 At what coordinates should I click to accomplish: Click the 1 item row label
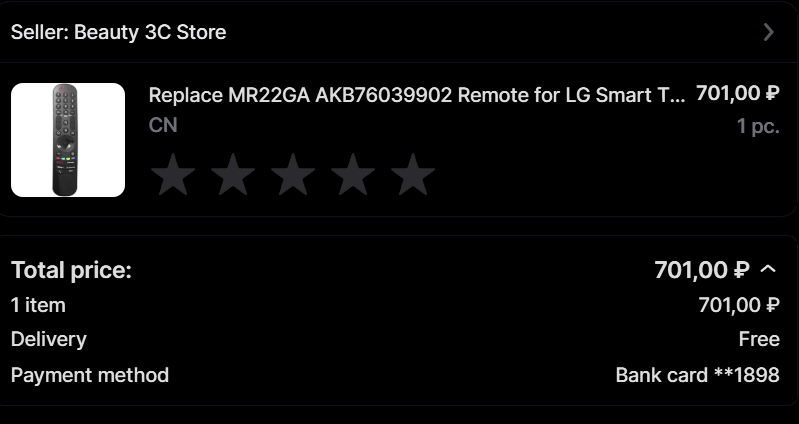(x=38, y=305)
